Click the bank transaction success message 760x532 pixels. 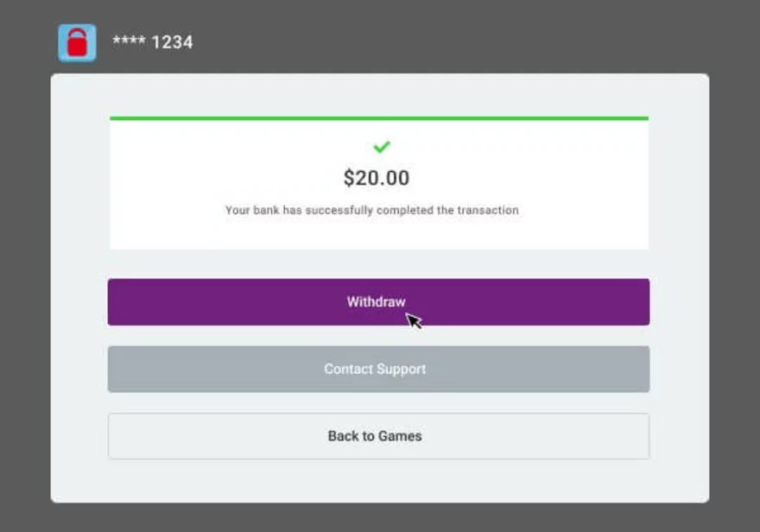coord(371,210)
